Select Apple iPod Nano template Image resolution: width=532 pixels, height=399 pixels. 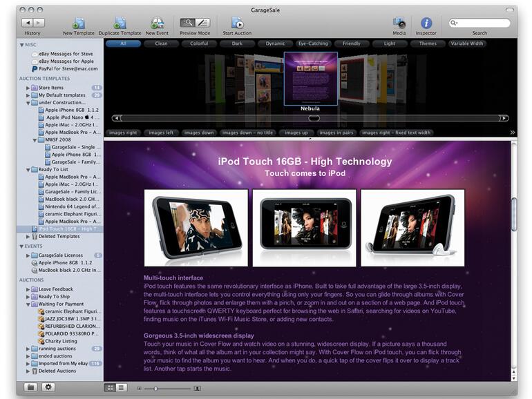coord(69,117)
